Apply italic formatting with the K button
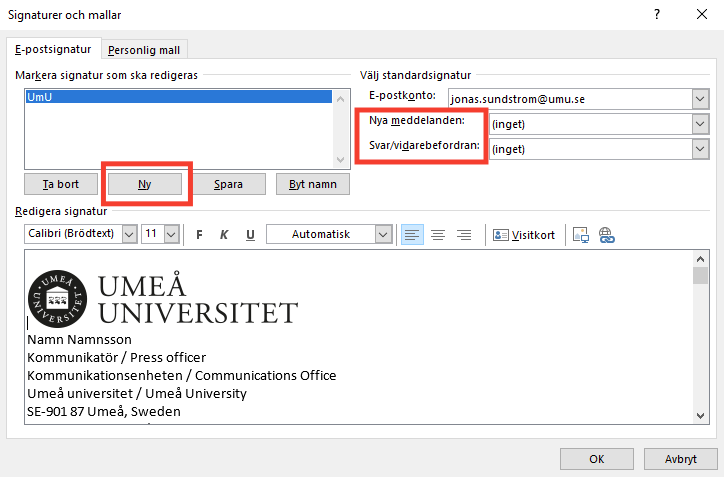This screenshot has width=724, height=477. pyautogui.click(x=224, y=235)
